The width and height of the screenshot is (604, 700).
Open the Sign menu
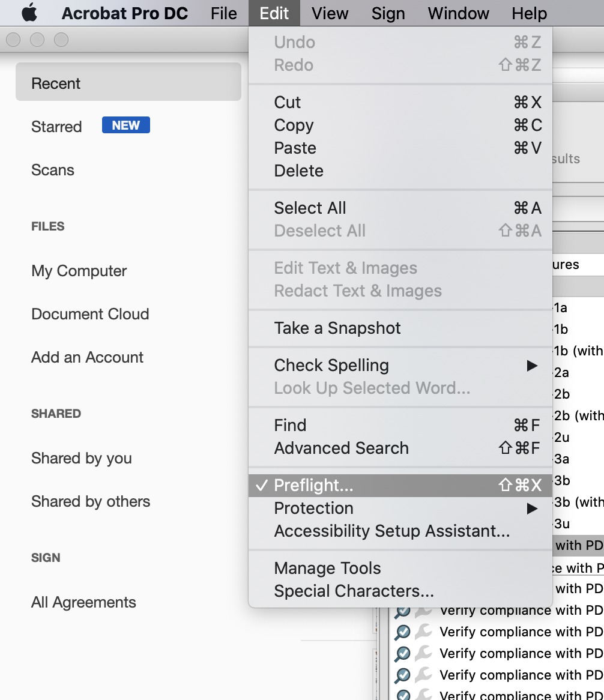coord(388,13)
